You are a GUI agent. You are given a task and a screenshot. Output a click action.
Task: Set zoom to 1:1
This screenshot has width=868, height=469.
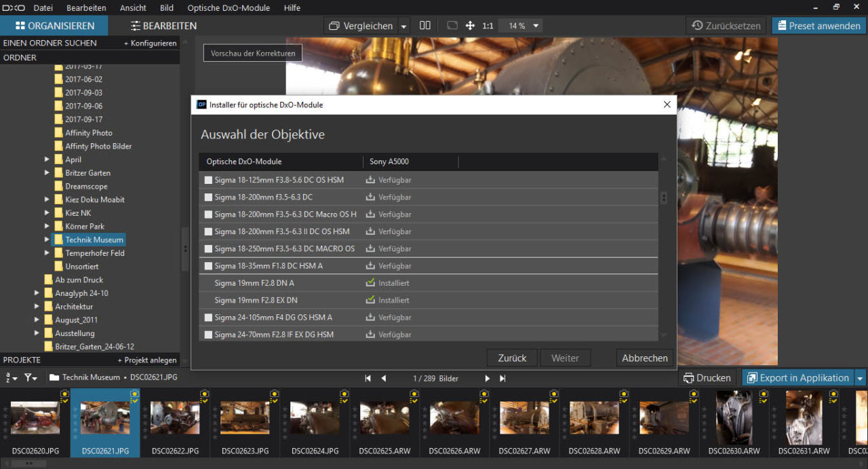pyautogui.click(x=488, y=26)
